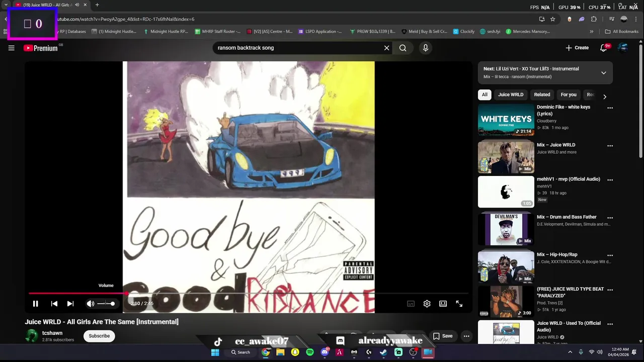The image size is (644, 362).
Task: Open the 'mehhV1 - mvp (Official Audio)' thumbnail
Action: (x=506, y=192)
